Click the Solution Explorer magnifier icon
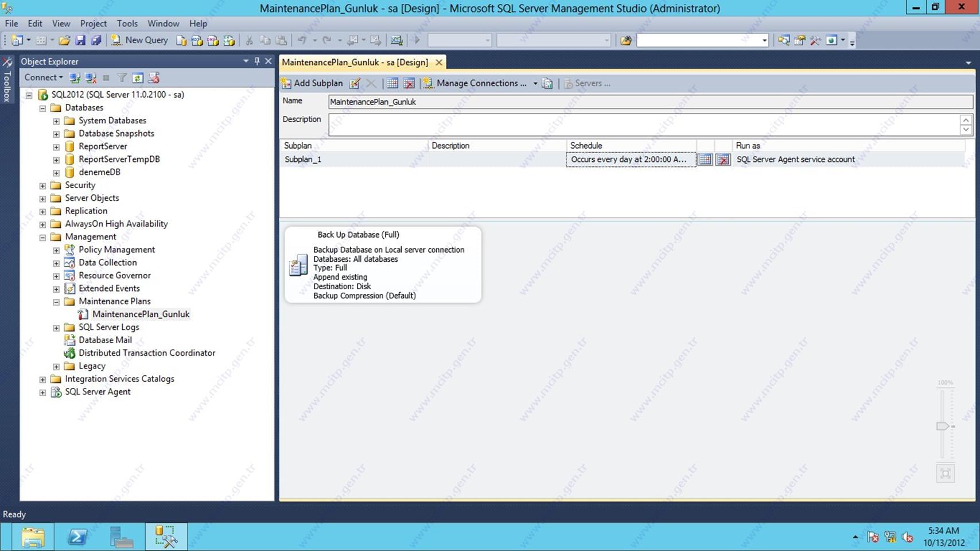This screenshot has width=980, height=551. [783, 40]
